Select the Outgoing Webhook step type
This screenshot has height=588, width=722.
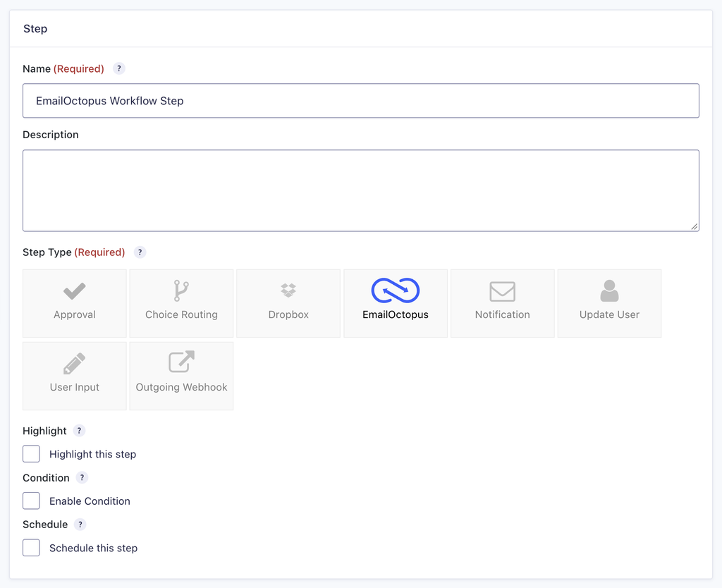point(181,376)
